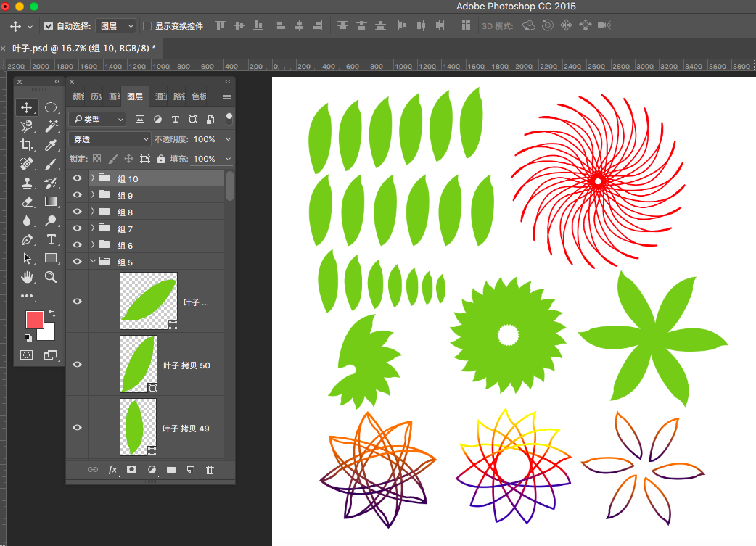Expand the 组 9 group folder
The height and width of the screenshot is (546, 756).
pyautogui.click(x=92, y=195)
